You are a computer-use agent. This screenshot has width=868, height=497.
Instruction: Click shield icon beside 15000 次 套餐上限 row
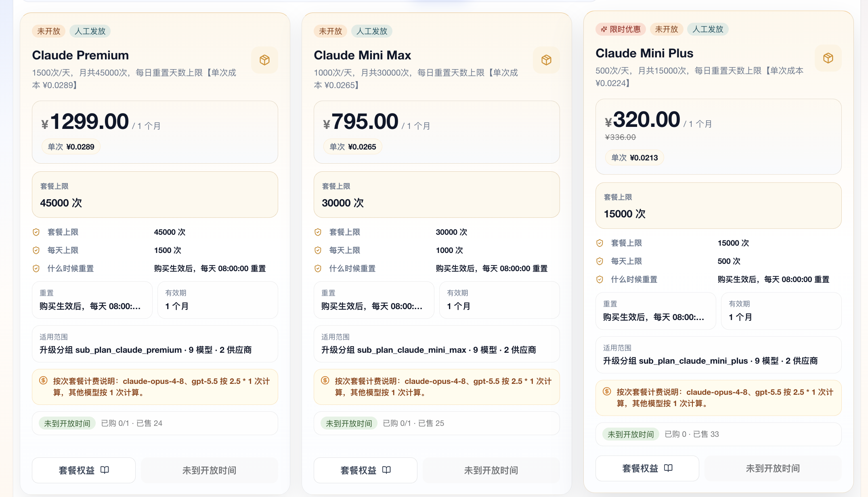point(600,243)
